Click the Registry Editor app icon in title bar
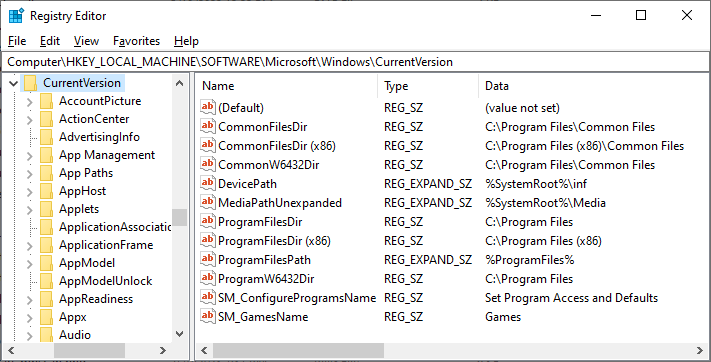Viewport: 711px width, 362px height. [x=16, y=15]
